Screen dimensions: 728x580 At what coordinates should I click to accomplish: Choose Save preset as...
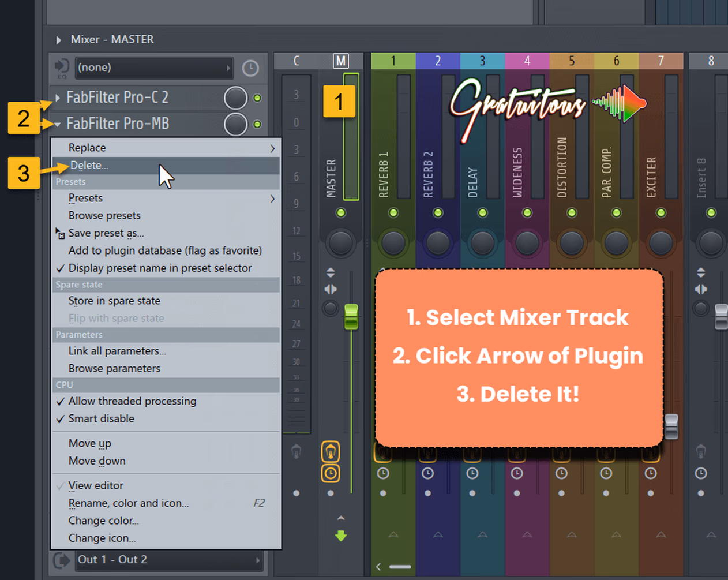[166, 233]
